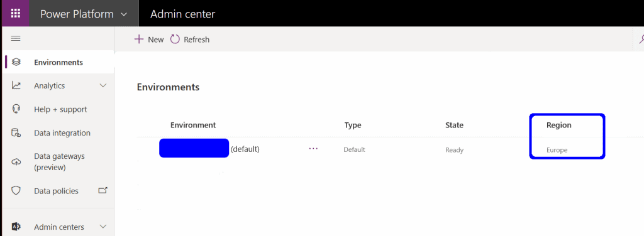Click the Analytics chart icon
Screen dimensions: 644x236
click(x=16, y=85)
